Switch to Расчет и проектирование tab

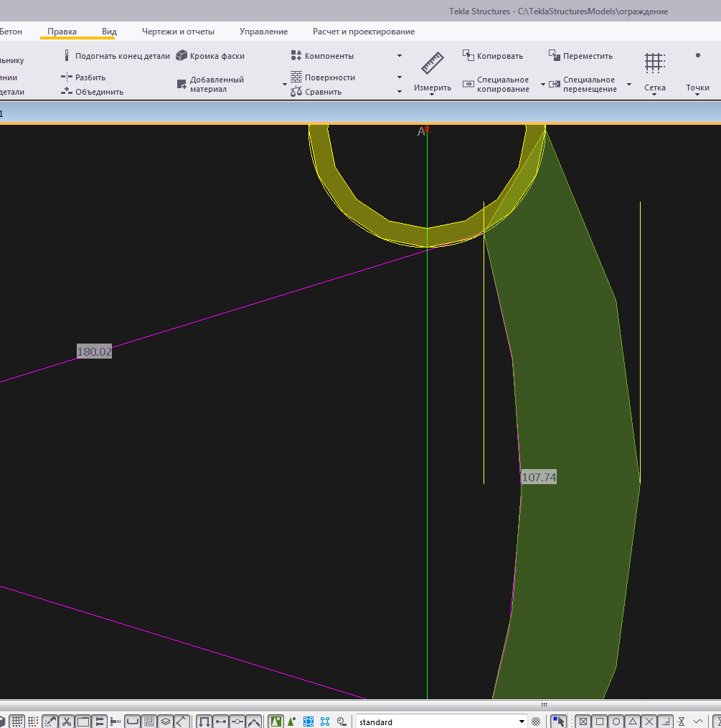click(x=363, y=32)
